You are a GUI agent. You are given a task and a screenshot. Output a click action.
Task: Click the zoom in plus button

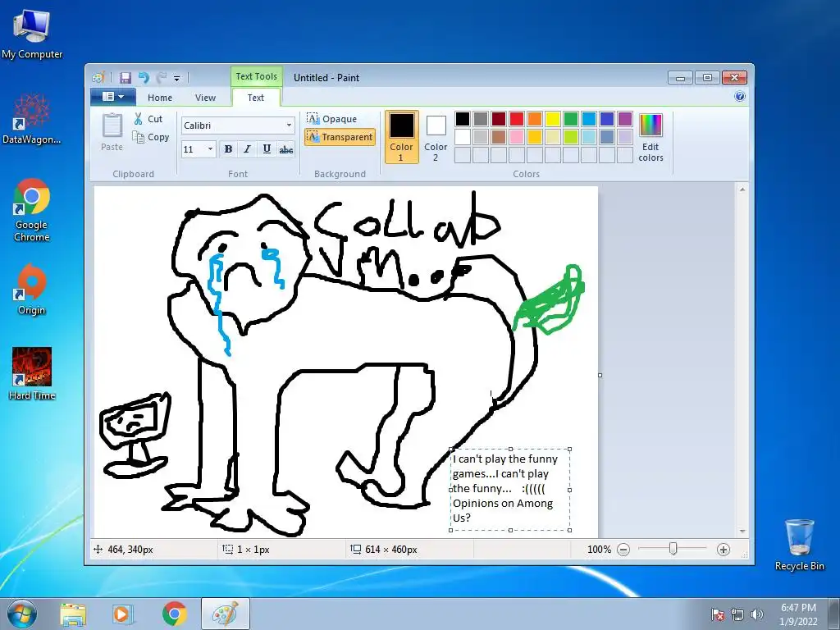tap(724, 549)
